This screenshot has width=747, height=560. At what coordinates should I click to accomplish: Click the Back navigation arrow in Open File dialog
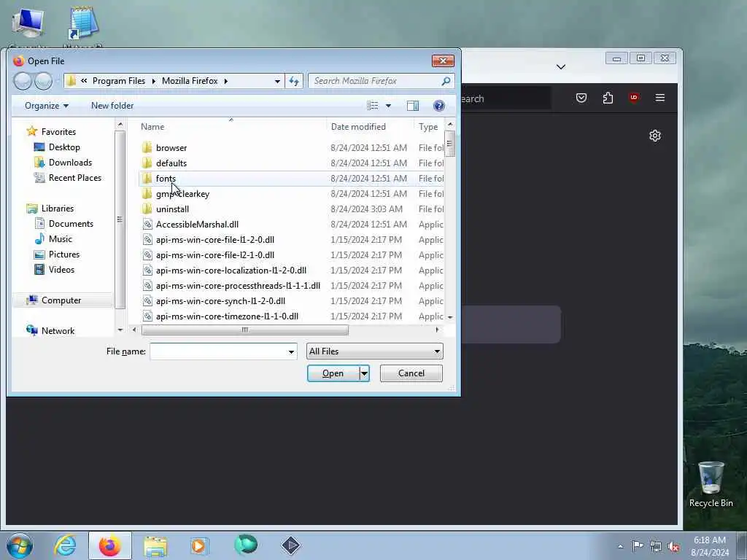(23, 81)
